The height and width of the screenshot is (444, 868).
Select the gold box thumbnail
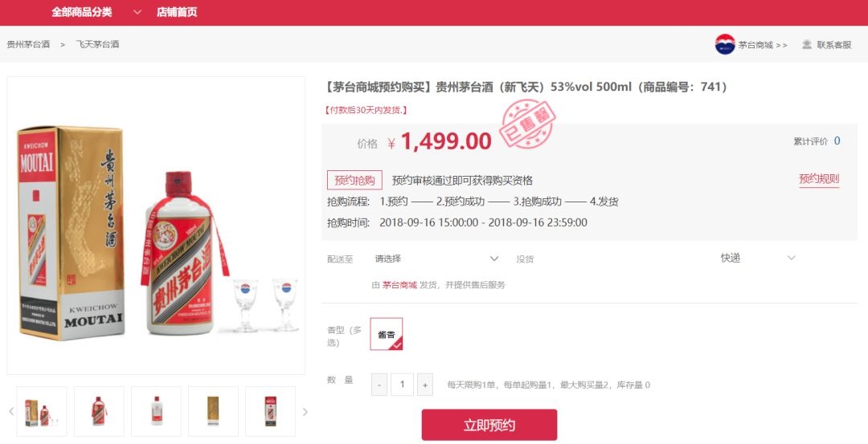[x=213, y=411]
